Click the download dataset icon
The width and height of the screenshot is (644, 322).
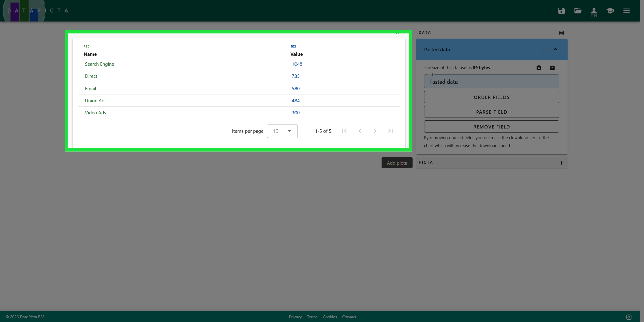click(552, 68)
